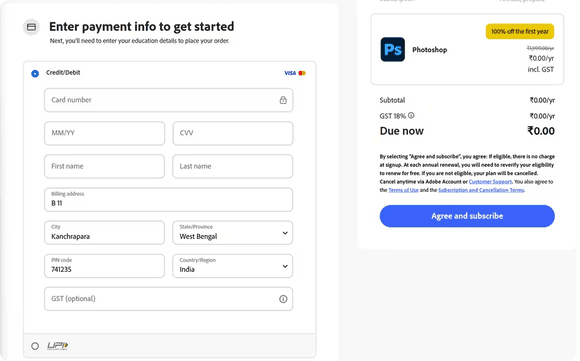
Task: Click the lock icon in Card number field
Action: click(x=283, y=100)
